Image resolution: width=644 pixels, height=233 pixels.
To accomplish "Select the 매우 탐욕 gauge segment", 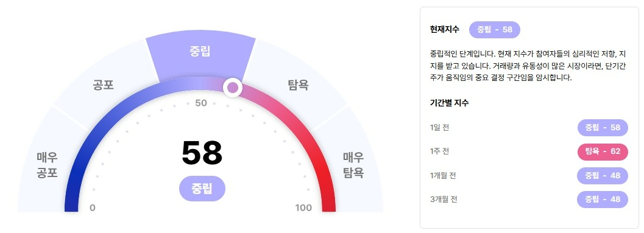I will [x=353, y=164].
